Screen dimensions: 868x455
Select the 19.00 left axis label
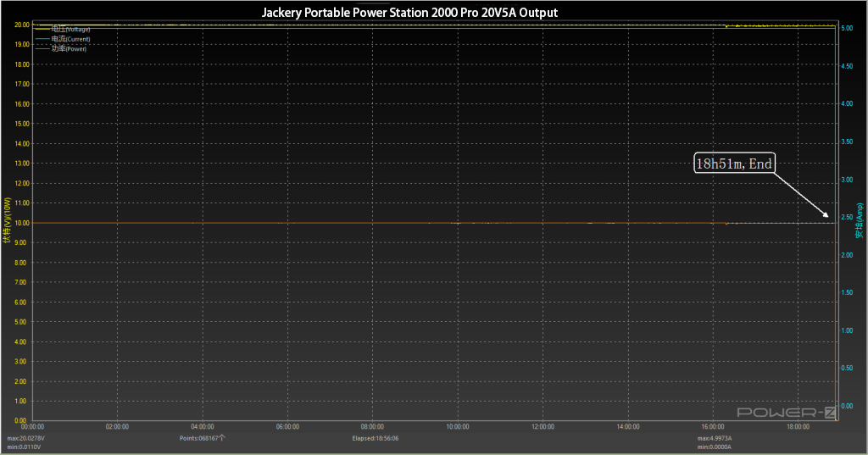[x=22, y=44]
